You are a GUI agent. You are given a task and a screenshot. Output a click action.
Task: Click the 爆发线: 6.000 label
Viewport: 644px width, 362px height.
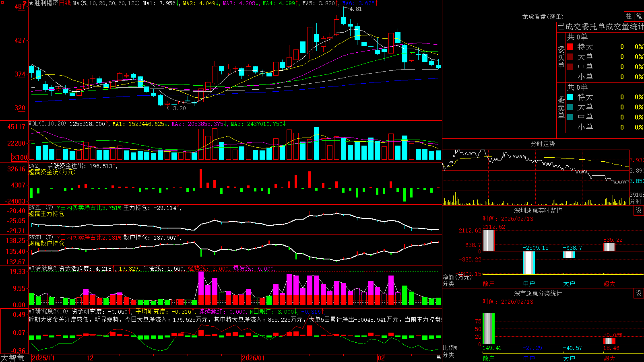[254, 269]
